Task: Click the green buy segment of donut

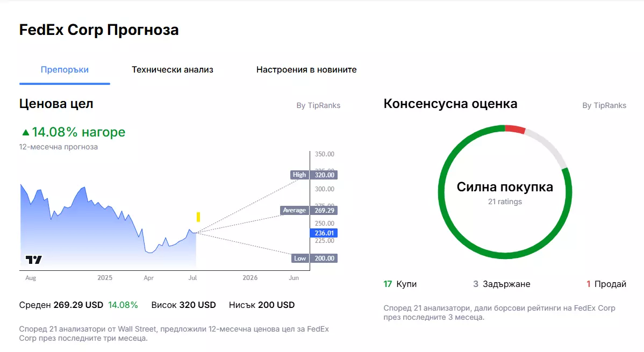Action: coord(505,255)
